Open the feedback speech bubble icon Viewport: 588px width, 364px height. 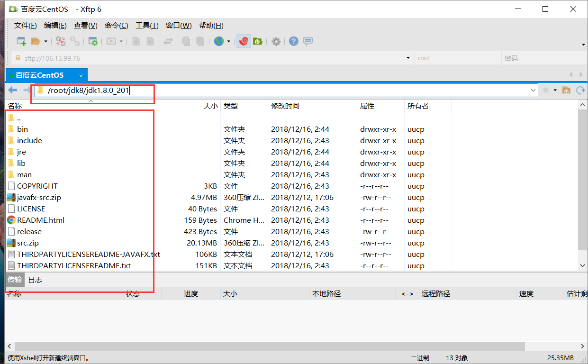coord(308,41)
